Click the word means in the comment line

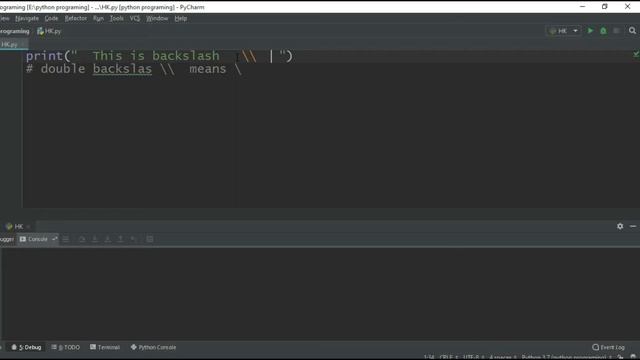[208, 69]
